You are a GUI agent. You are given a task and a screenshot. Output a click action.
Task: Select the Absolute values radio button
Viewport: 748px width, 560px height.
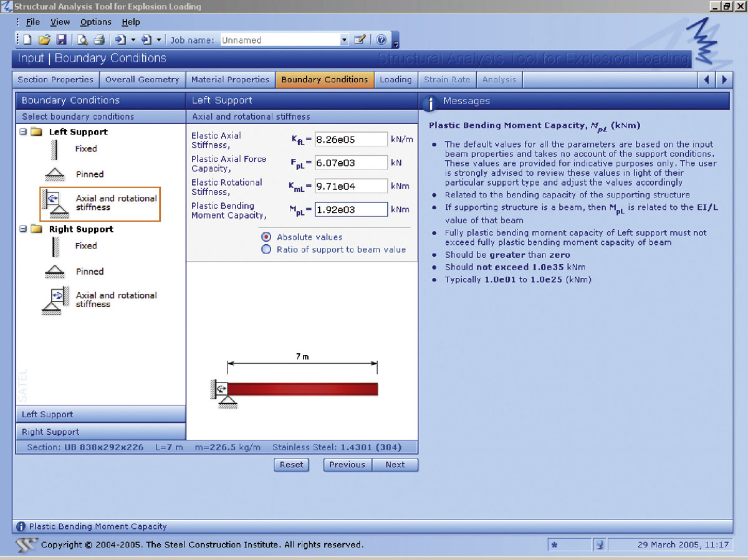pyautogui.click(x=266, y=237)
